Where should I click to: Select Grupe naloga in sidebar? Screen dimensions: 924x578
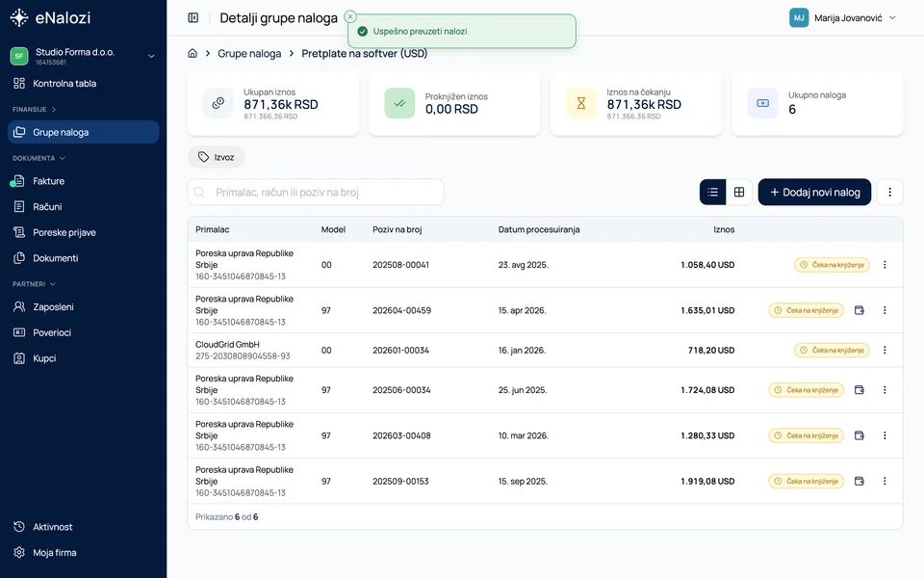(83, 132)
